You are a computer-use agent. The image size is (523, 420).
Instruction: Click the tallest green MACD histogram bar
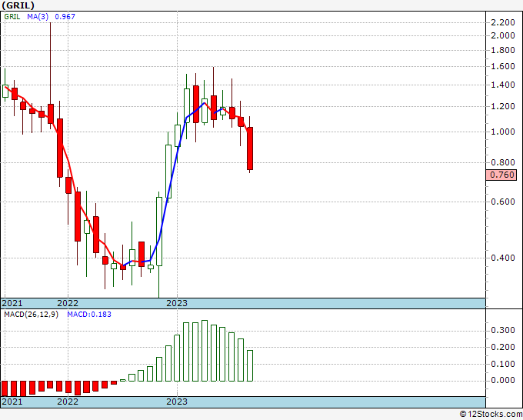(x=205, y=351)
